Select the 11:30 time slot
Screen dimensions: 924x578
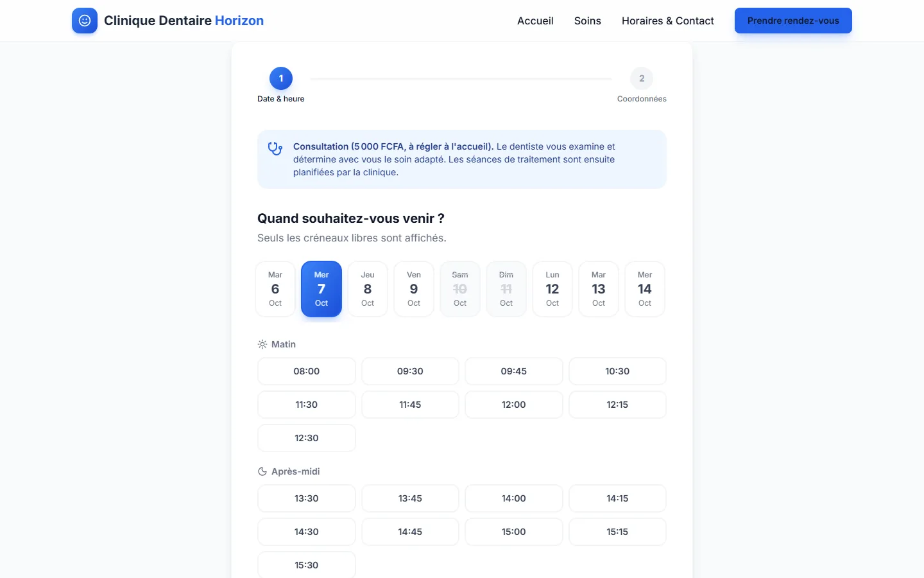(x=307, y=405)
